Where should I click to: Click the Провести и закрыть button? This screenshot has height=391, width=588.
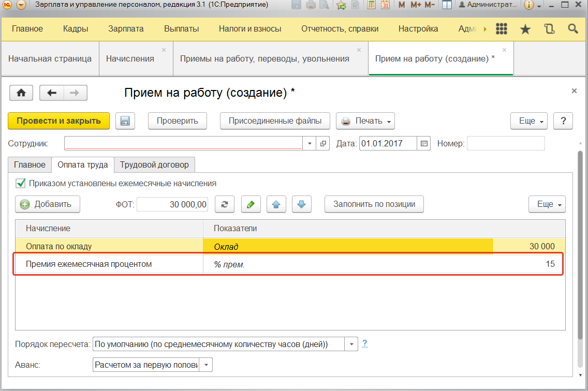click(x=58, y=121)
